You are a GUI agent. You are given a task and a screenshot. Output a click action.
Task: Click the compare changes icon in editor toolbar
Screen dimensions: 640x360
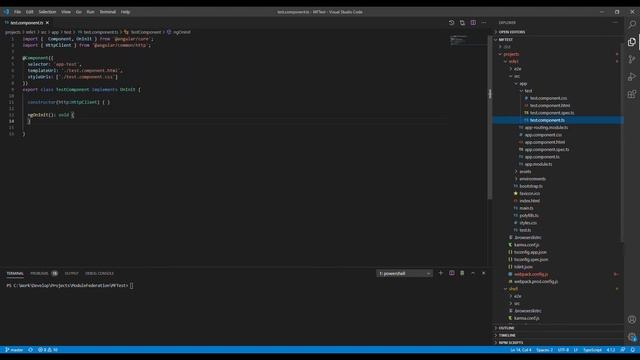pos(462,23)
